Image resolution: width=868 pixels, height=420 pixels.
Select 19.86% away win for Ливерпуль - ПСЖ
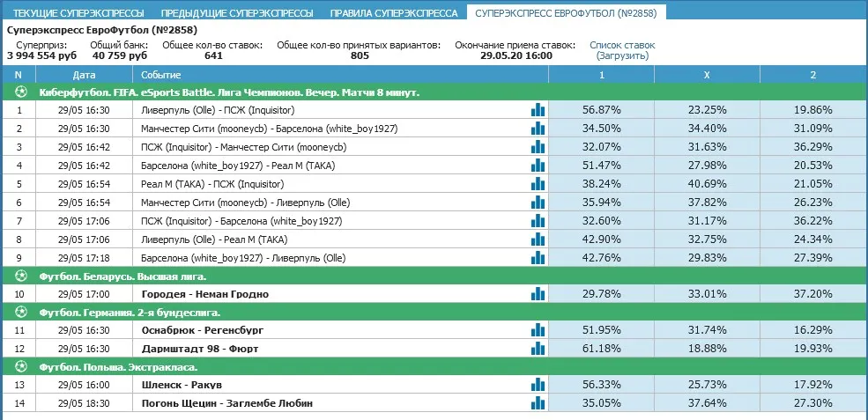coord(813,109)
